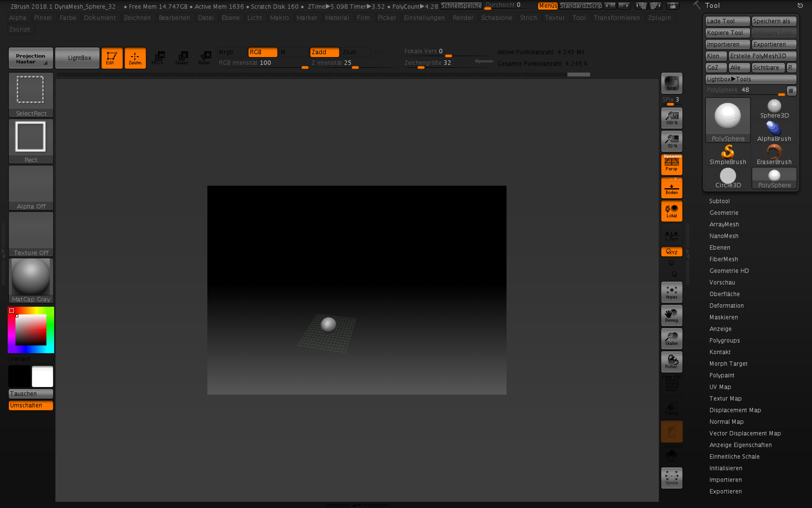
Task: Expand the Maskieren section
Action: [x=723, y=317]
